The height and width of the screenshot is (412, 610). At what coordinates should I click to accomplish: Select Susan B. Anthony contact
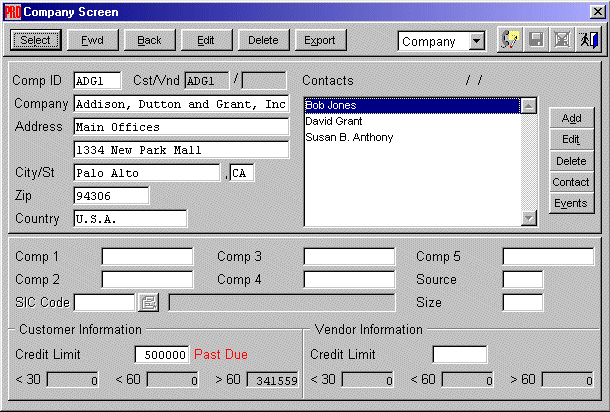pos(349,137)
